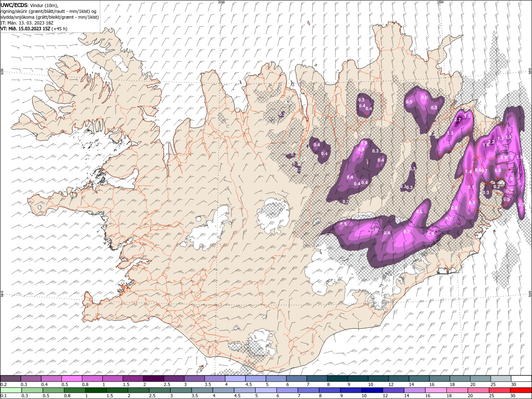Pick the bright pink 0.5 swatch, upper legend row

coord(72,379)
